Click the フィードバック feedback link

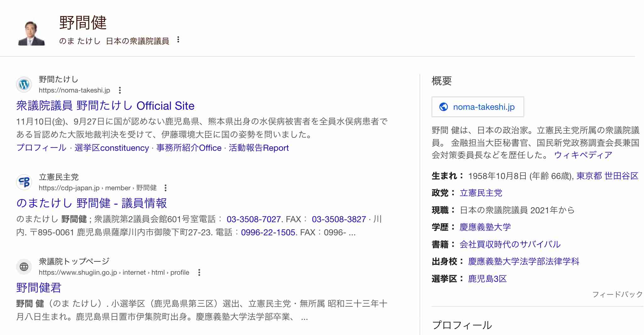618,295
